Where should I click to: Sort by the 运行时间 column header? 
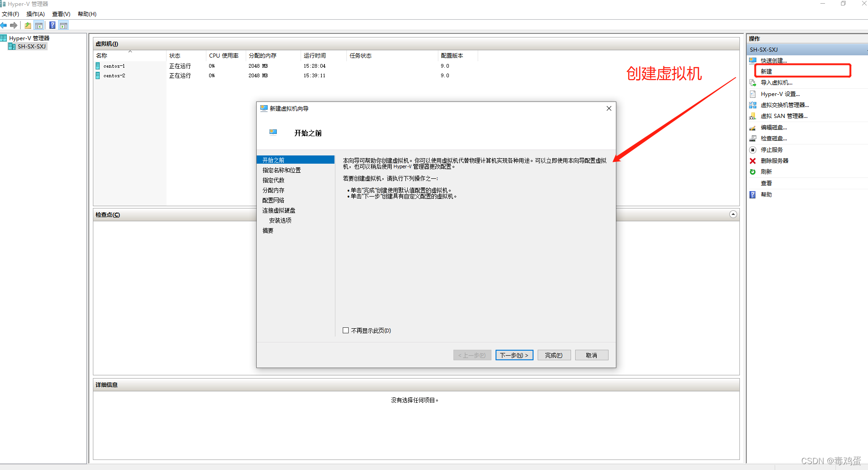point(323,56)
